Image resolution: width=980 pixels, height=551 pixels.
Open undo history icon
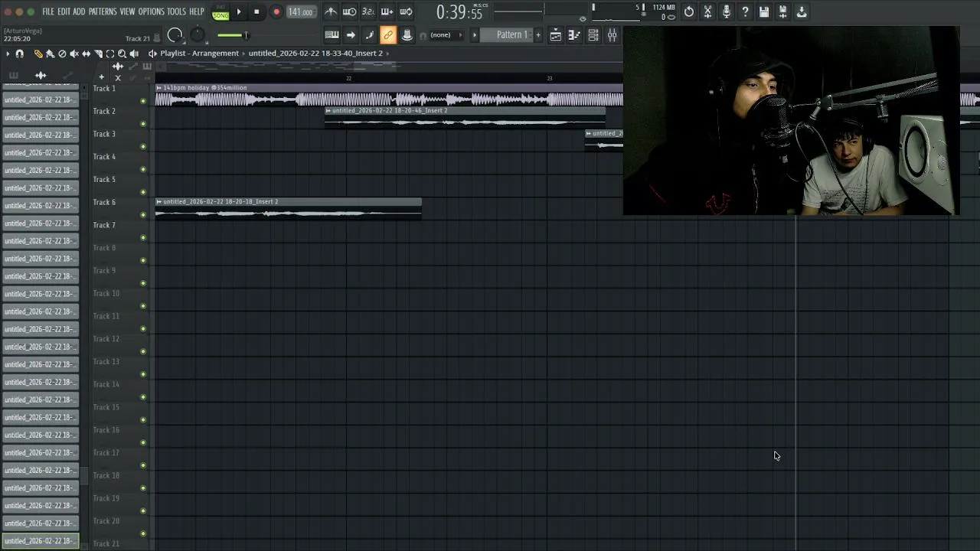pyautogui.click(x=689, y=11)
